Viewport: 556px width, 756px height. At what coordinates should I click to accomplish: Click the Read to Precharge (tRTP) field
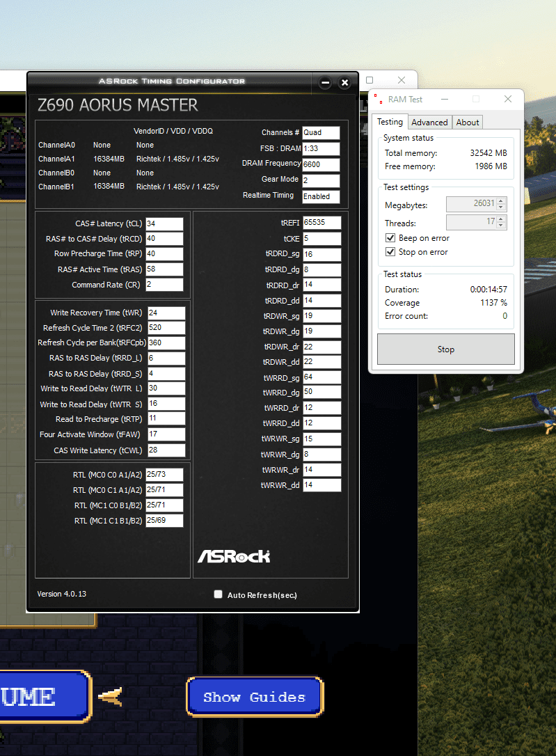(x=166, y=418)
